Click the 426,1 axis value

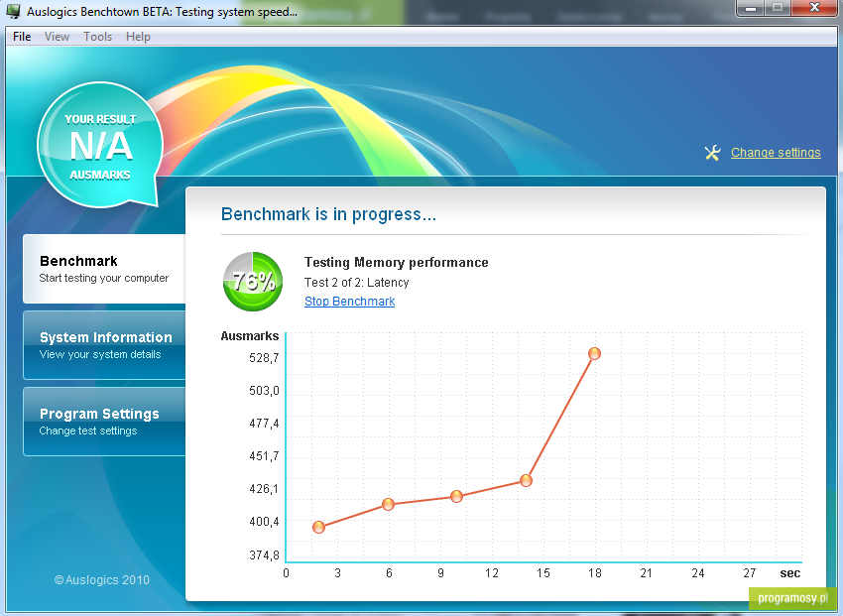coord(264,489)
